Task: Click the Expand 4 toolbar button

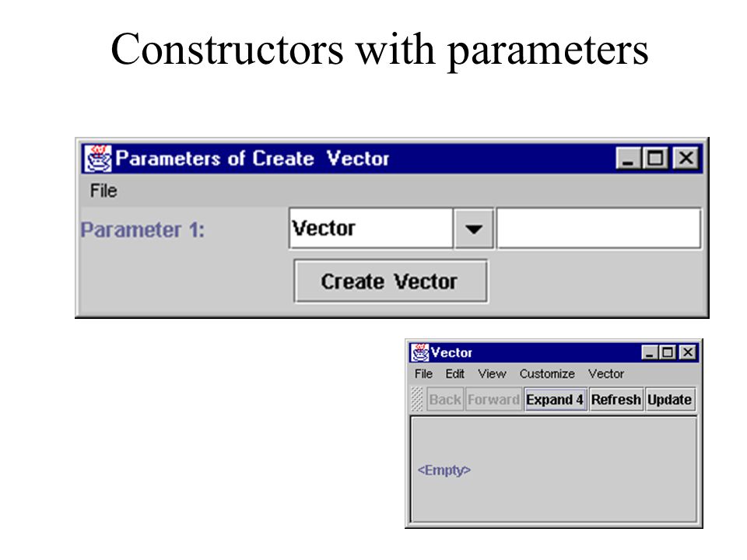Action: click(555, 399)
